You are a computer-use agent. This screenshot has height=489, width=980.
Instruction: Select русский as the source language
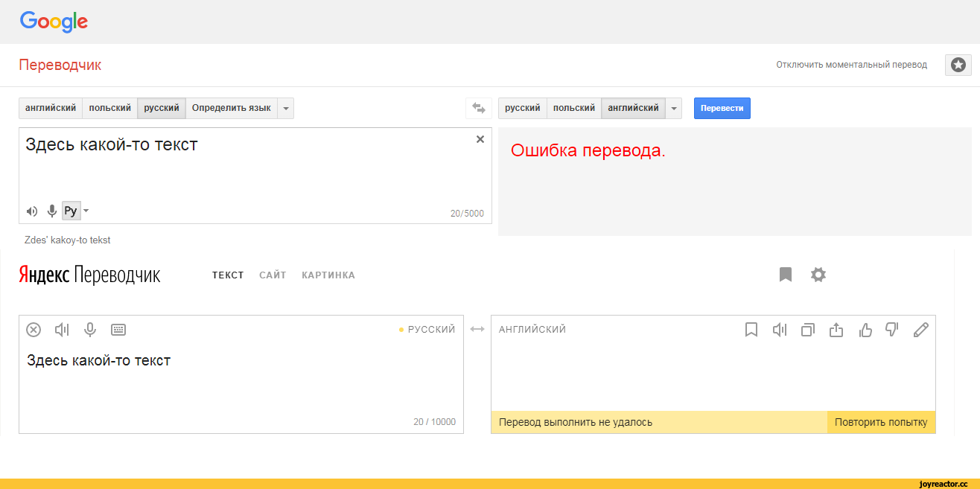click(162, 109)
